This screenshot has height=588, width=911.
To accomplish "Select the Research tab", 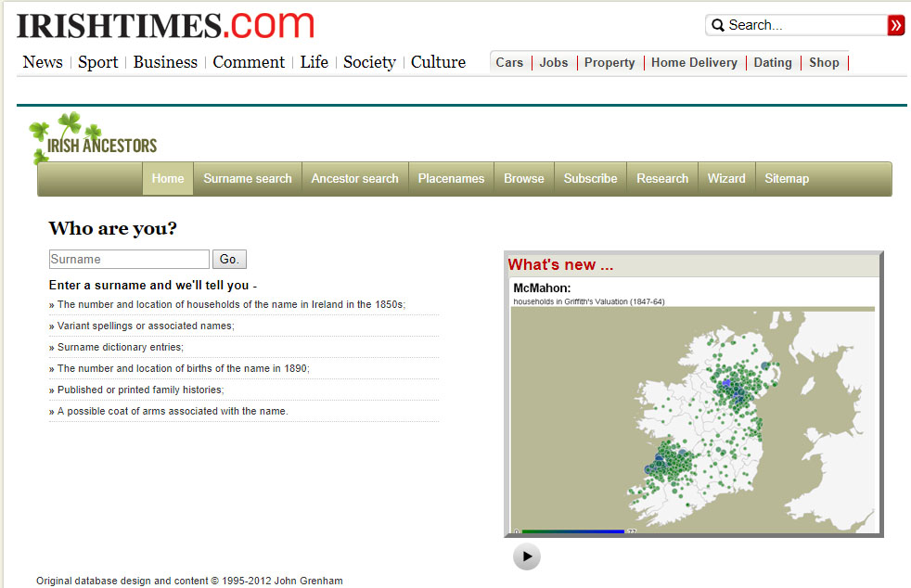I will point(662,178).
